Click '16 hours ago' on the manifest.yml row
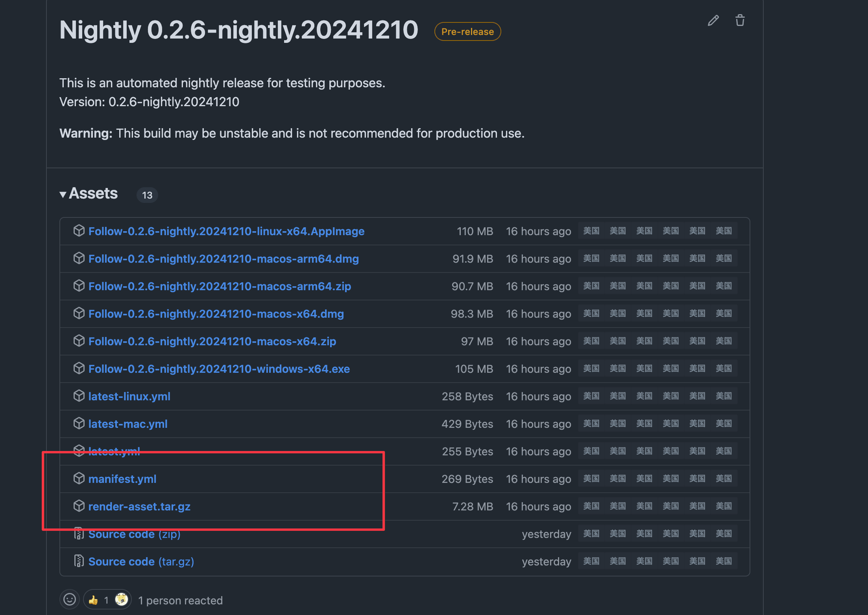Image resolution: width=868 pixels, height=615 pixels. 538,479
